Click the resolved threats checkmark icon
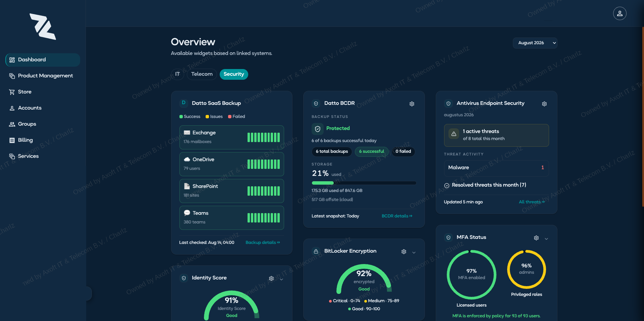 (x=447, y=185)
